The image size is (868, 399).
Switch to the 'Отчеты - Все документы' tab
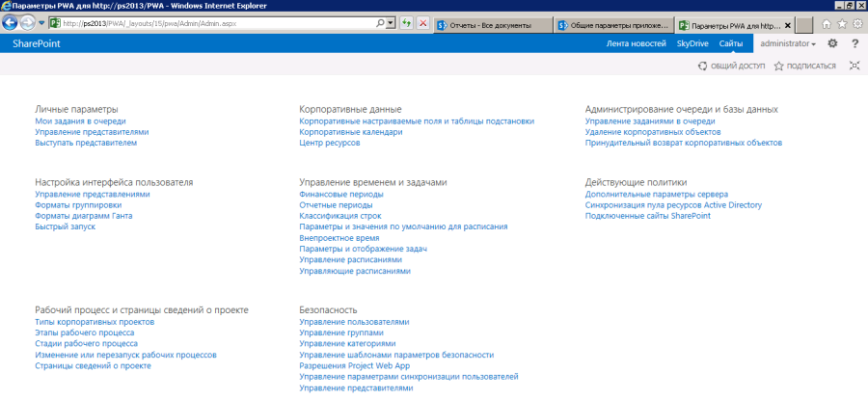493,25
